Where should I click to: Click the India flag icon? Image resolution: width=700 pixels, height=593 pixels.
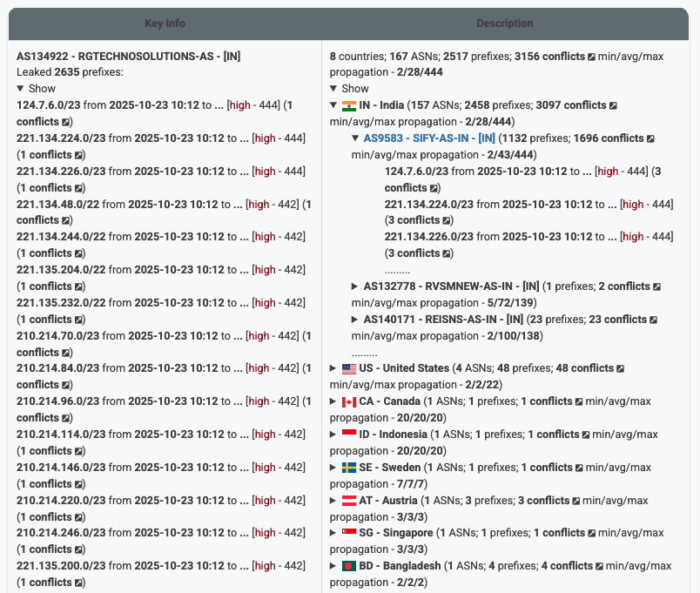(348, 106)
